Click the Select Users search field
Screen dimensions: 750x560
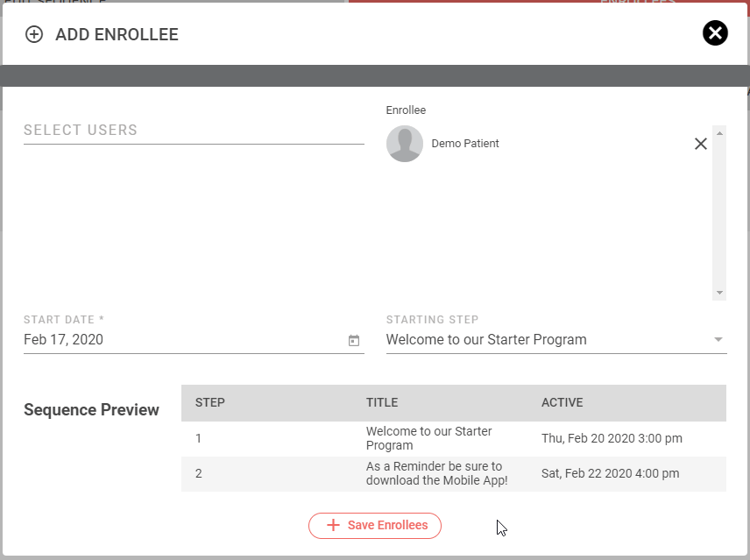tap(193, 131)
